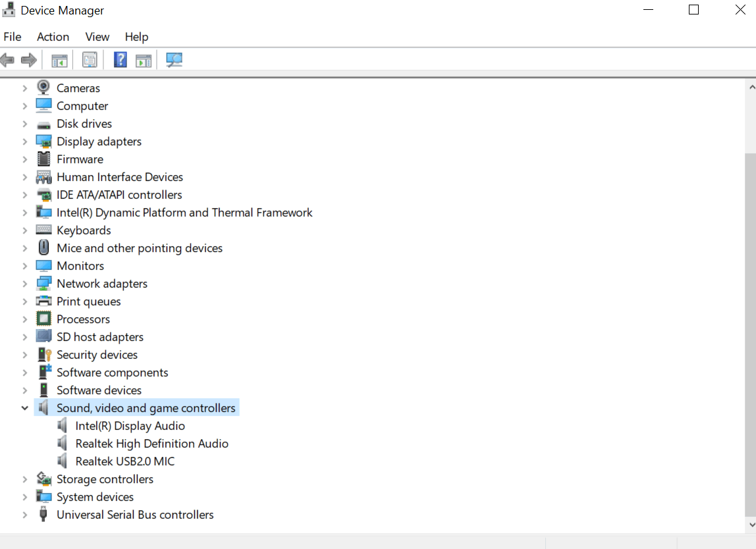Select the Realtek USB2.0 MIC device
This screenshot has width=756, height=549.
(125, 461)
